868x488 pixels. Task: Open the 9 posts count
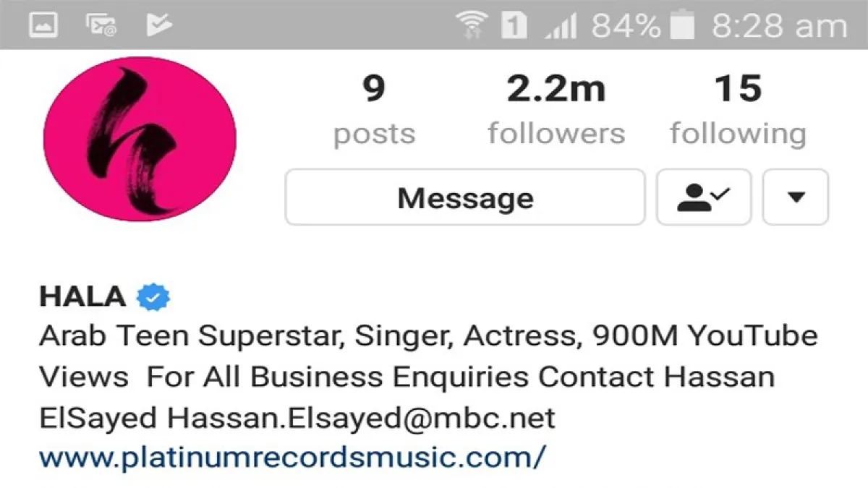pyautogui.click(x=374, y=110)
